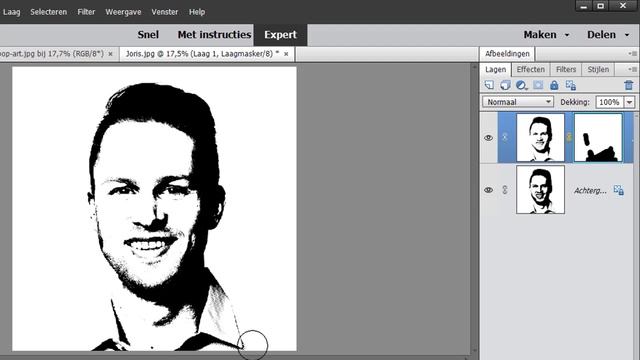This screenshot has height=360, width=640.
Task: Switch to the Effecten panel tab
Action: [x=530, y=69]
